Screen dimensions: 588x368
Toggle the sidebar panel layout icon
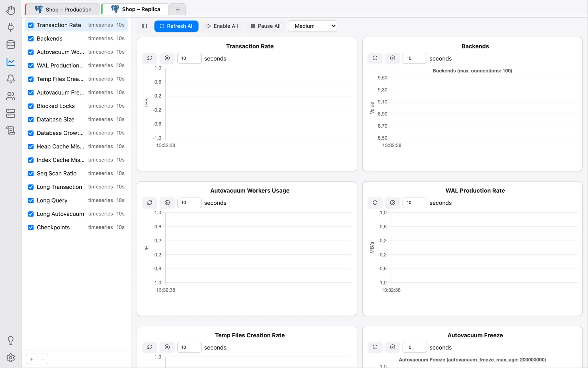tap(144, 26)
